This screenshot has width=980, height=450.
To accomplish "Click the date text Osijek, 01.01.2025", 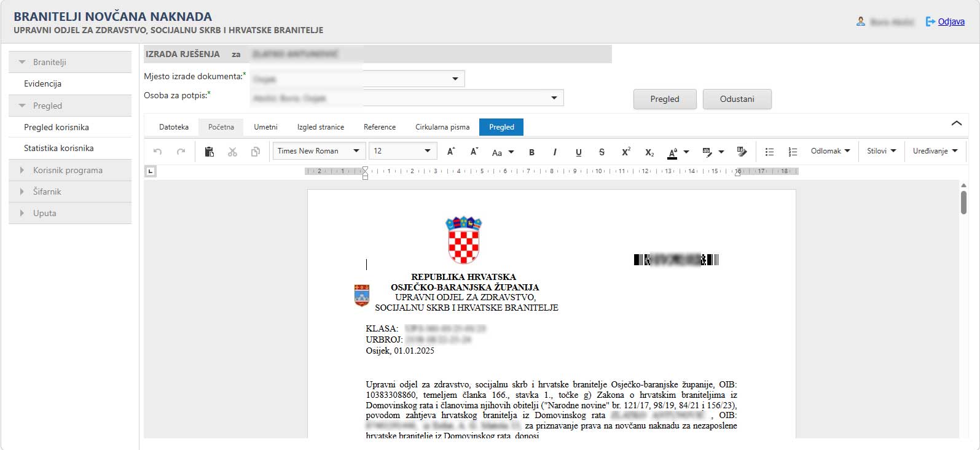I will [x=400, y=351].
